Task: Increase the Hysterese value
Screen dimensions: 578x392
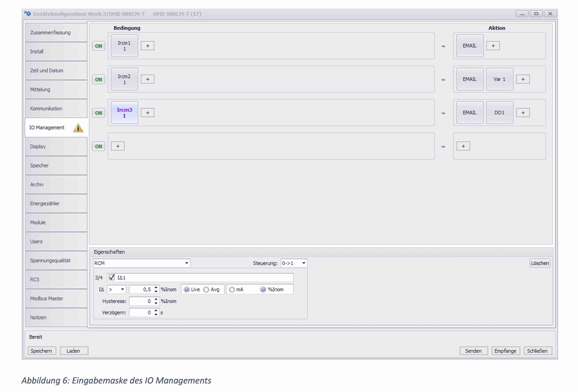Action: coord(156,299)
